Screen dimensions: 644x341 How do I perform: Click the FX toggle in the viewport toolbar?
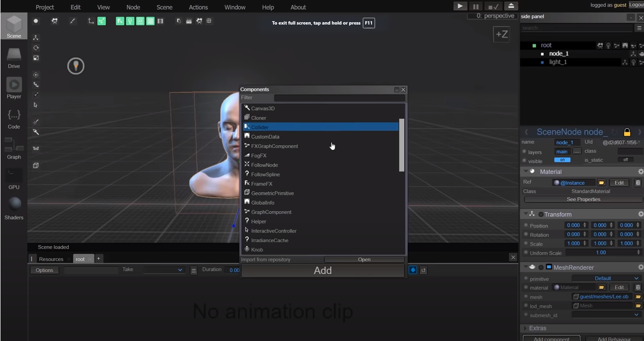pyautogui.click(x=120, y=21)
